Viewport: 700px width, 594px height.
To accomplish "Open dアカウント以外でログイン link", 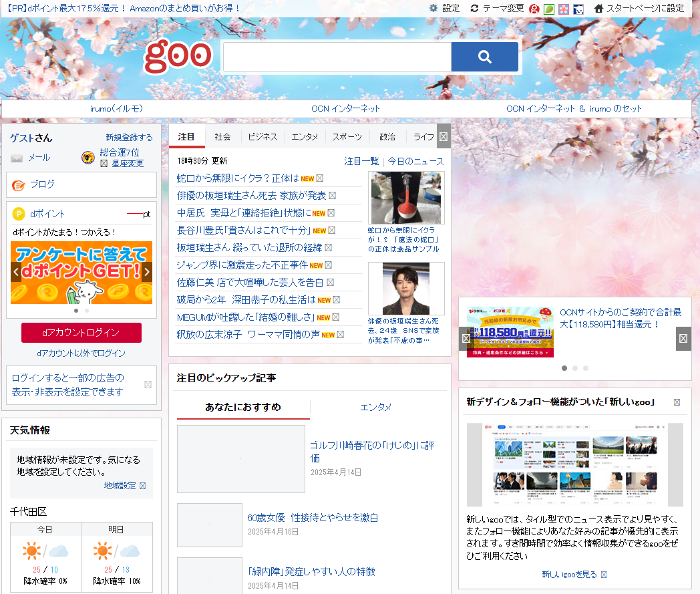I will pyautogui.click(x=81, y=353).
